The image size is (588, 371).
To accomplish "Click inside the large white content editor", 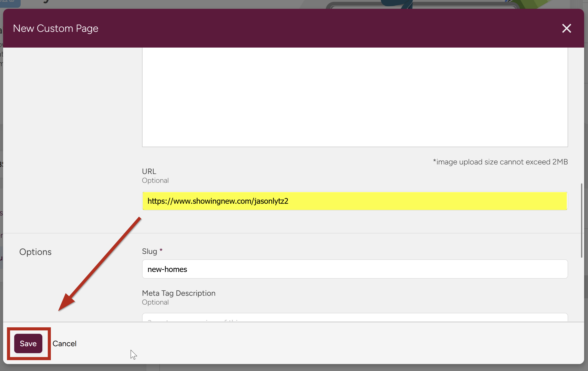I will [x=355, y=97].
